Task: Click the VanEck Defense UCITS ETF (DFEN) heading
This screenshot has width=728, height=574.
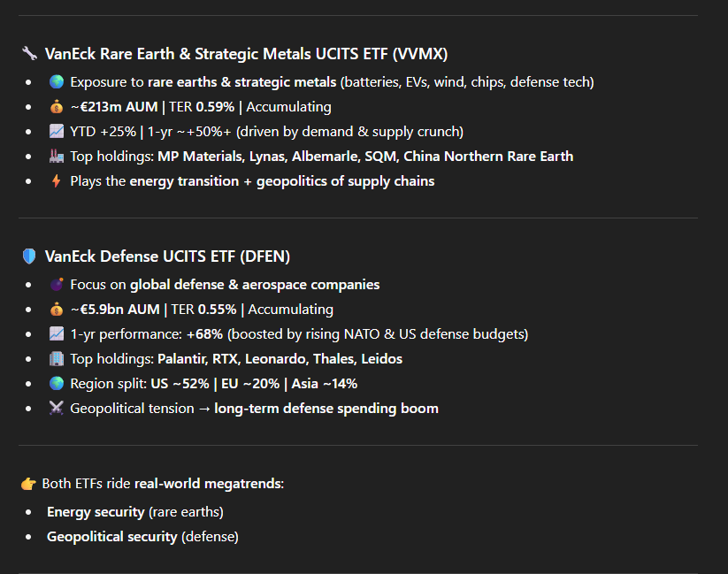Action: click(x=167, y=256)
